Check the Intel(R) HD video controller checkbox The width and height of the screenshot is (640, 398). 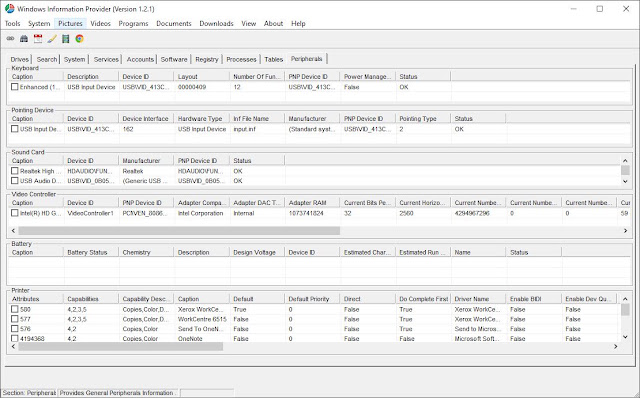pos(15,213)
